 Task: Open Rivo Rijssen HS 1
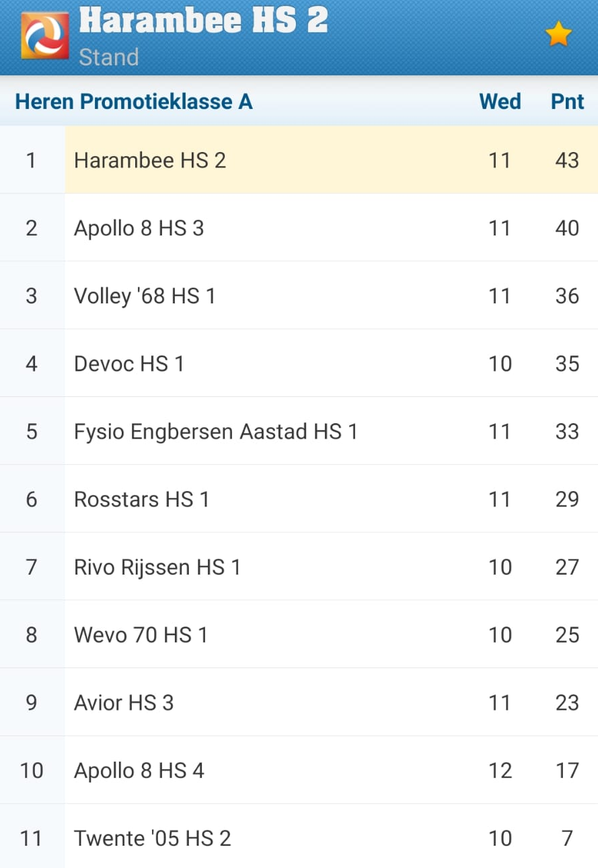pos(157,567)
